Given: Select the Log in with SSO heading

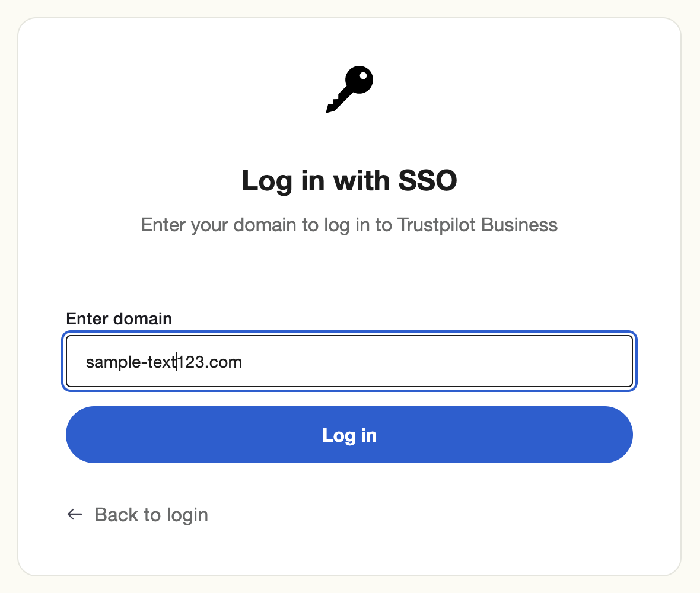Looking at the screenshot, I should pos(349,181).
